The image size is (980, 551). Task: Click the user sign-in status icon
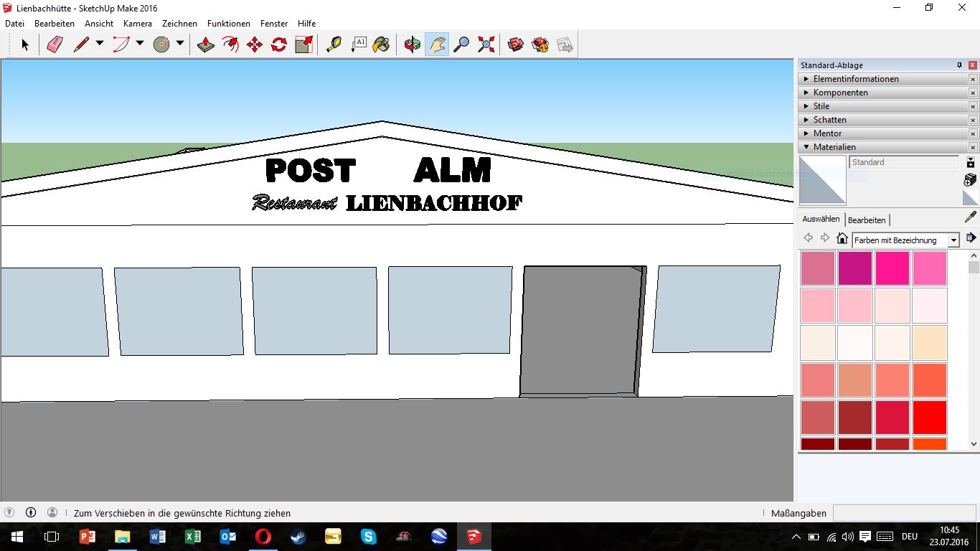pyautogui.click(x=52, y=513)
